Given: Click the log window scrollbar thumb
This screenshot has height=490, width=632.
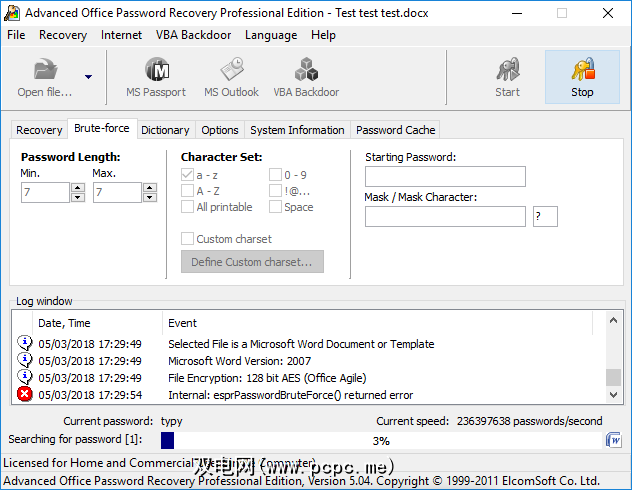Looking at the screenshot, I should pyautogui.click(x=613, y=378).
